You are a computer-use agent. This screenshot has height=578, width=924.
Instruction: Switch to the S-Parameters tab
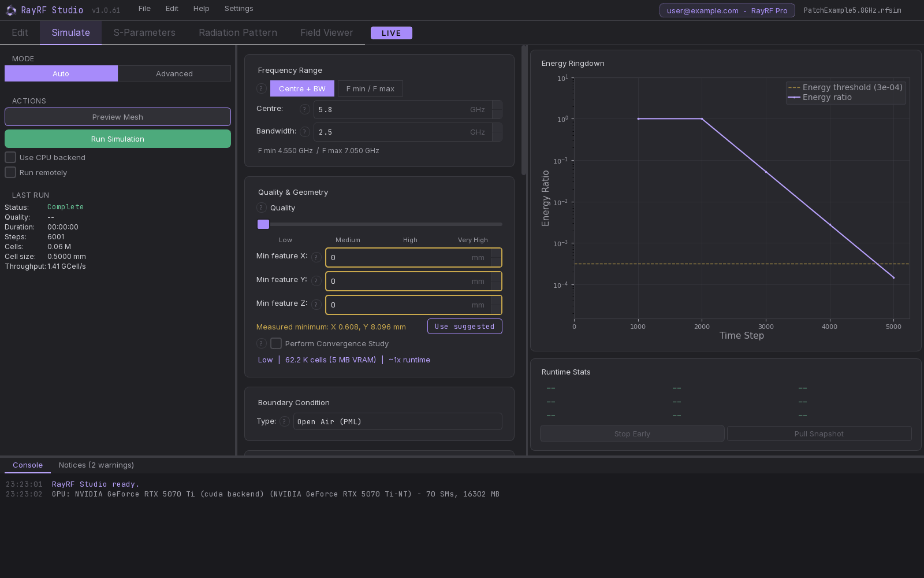[144, 33]
